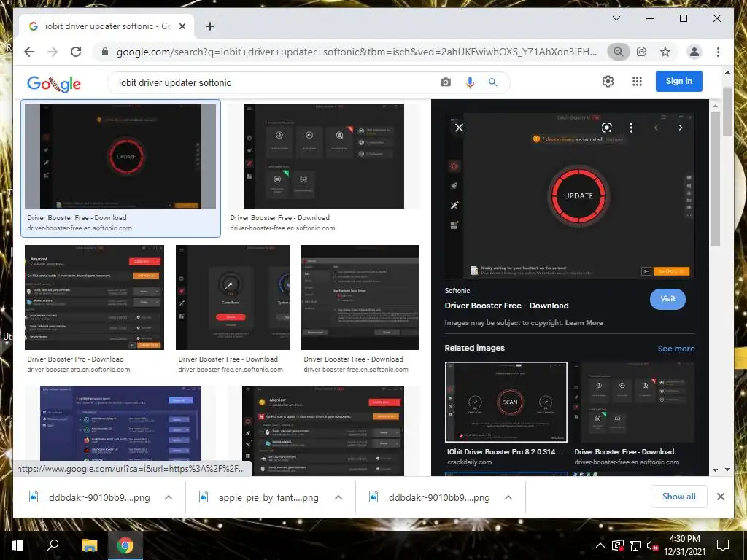747x560 pixels.
Task: Click the address bar URL
Action: pos(356,52)
